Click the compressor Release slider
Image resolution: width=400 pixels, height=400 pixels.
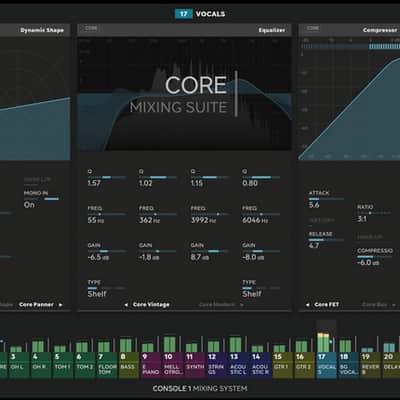click(x=326, y=240)
